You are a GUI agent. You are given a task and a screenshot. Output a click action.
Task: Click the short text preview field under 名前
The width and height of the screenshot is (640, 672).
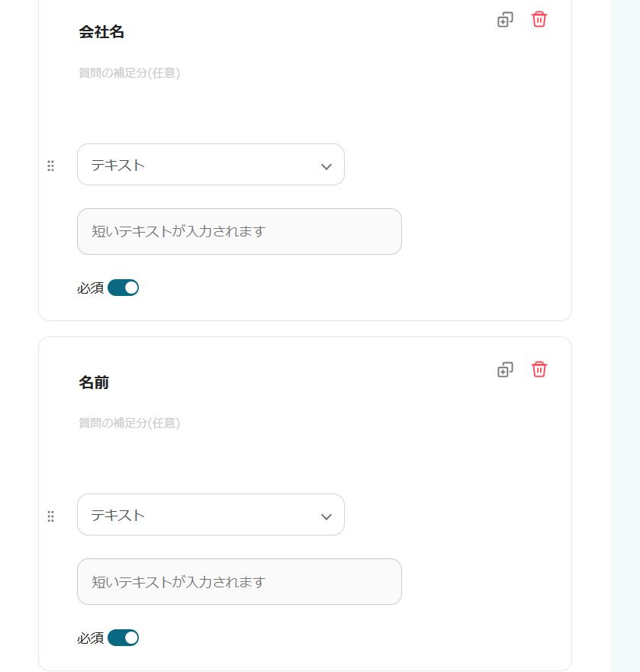[x=239, y=581]
